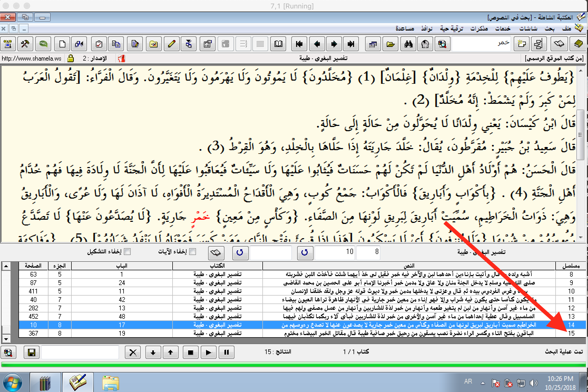The width and height of the screenshot is (588, 392).
Task: Select the binoculars search icon
Action: 409,44
